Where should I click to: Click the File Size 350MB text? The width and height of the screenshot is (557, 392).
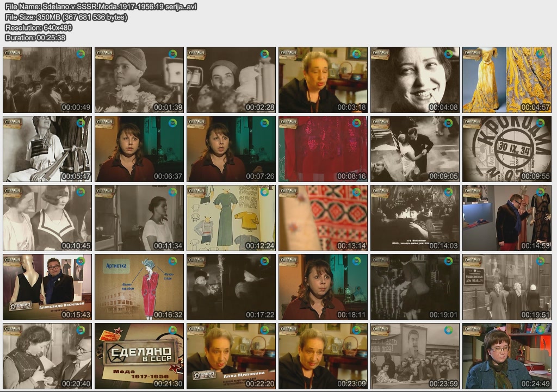66,17
